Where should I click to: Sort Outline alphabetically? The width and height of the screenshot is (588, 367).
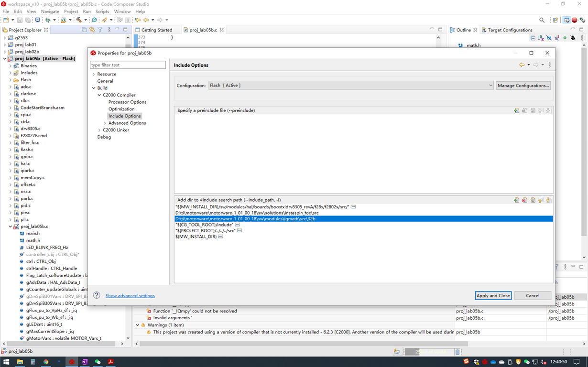click(541, 38)
